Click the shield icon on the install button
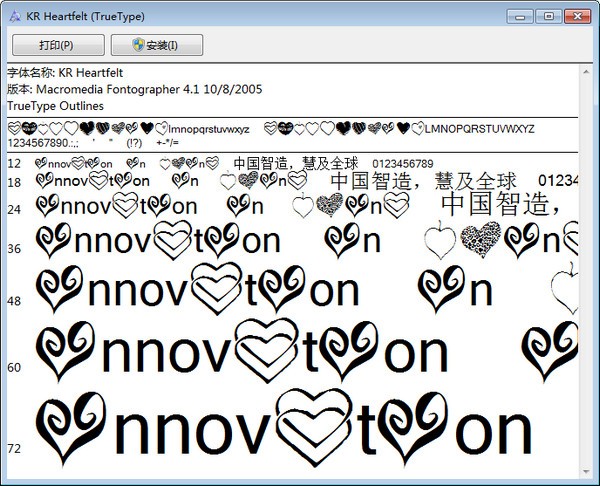The height and width of the screenshot is (486, 600). 138,45
